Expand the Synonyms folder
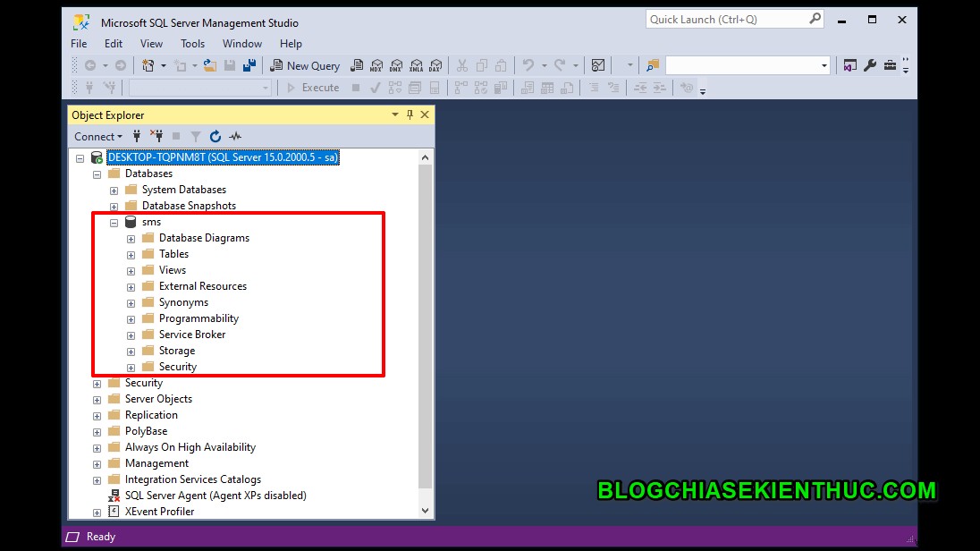The image size is (980, 551). (131, 303)
